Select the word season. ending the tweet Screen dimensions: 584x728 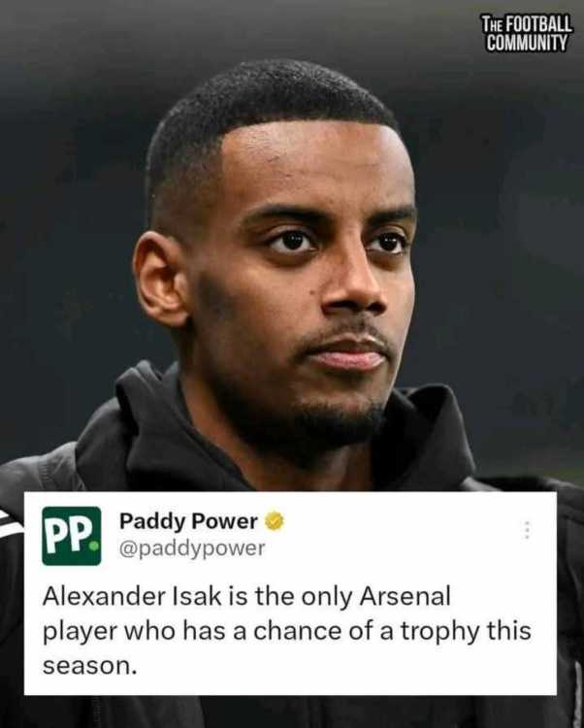point(90,667)
